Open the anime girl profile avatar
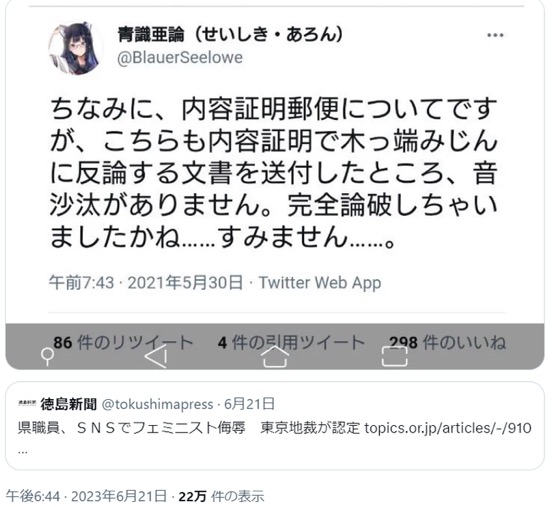This screenshot has width=552, height=507. tap(75, 48)
